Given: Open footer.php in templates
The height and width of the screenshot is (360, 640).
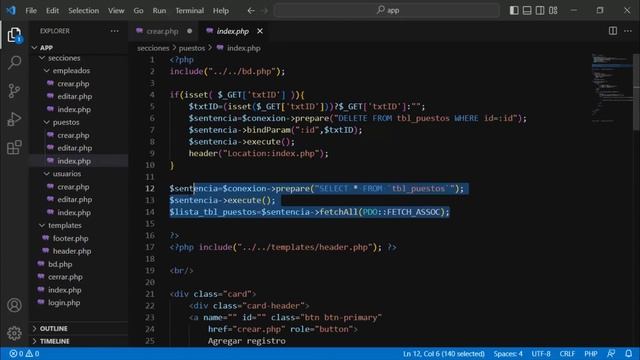Looking at the screenshot, I should coord(70,238).
